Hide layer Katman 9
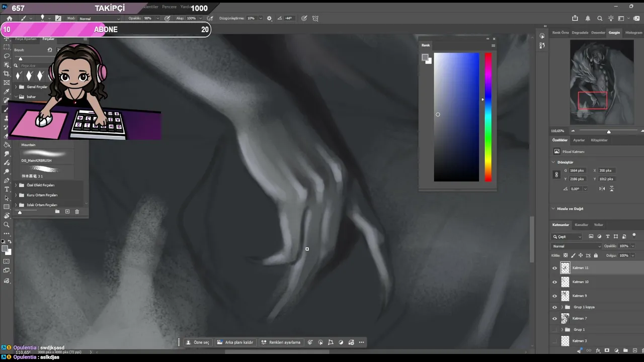The width and height of the screenshot is (644, 362). click(555, 296)
